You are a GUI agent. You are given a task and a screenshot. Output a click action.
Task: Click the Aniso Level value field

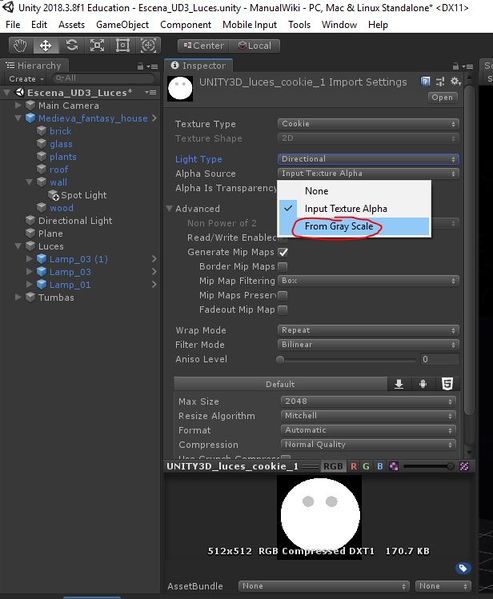[439, 359]
